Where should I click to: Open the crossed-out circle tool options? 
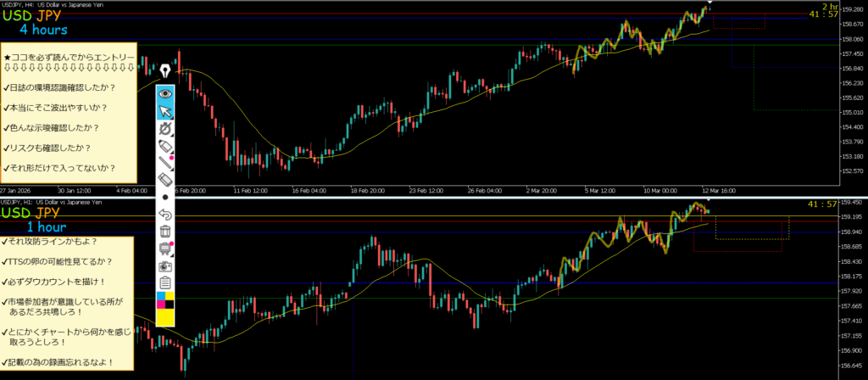click(166, 128)
